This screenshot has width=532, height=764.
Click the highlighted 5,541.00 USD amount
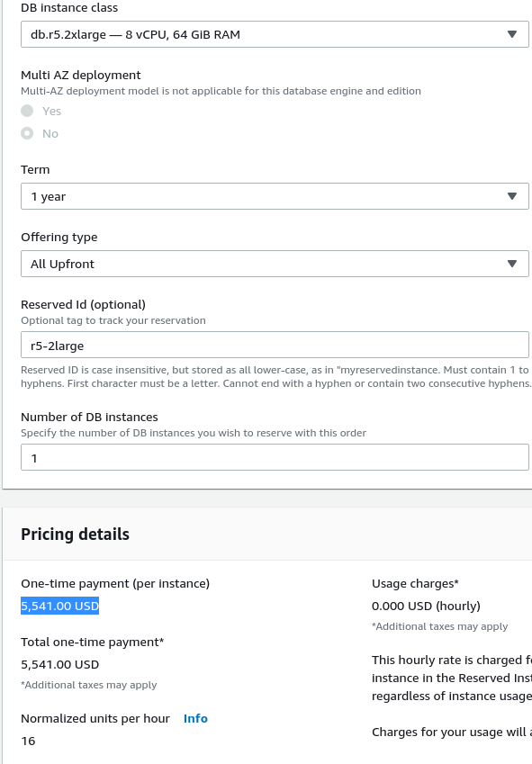click(60, 606)
